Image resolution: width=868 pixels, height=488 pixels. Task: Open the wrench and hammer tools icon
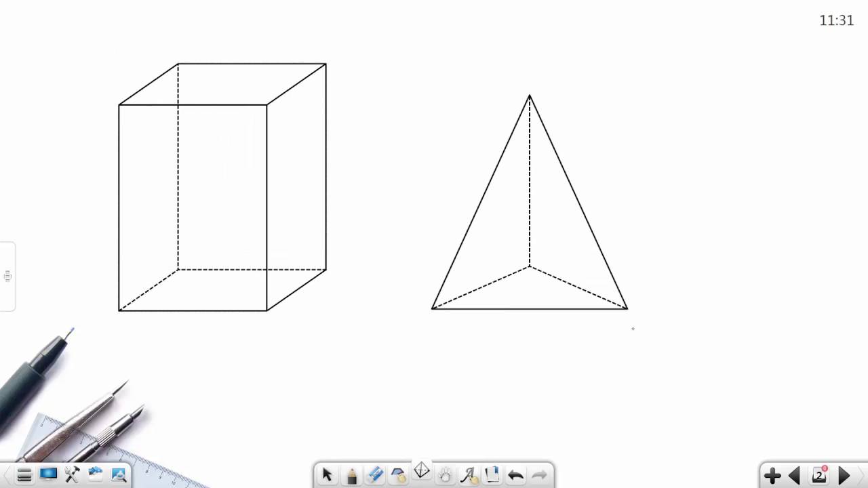(72, 474)
